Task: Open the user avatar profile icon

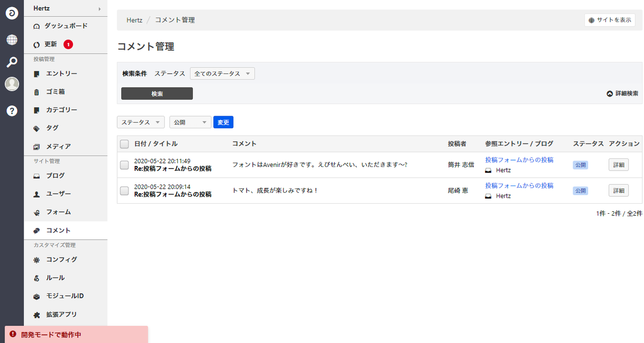Action: click(12, 84)
